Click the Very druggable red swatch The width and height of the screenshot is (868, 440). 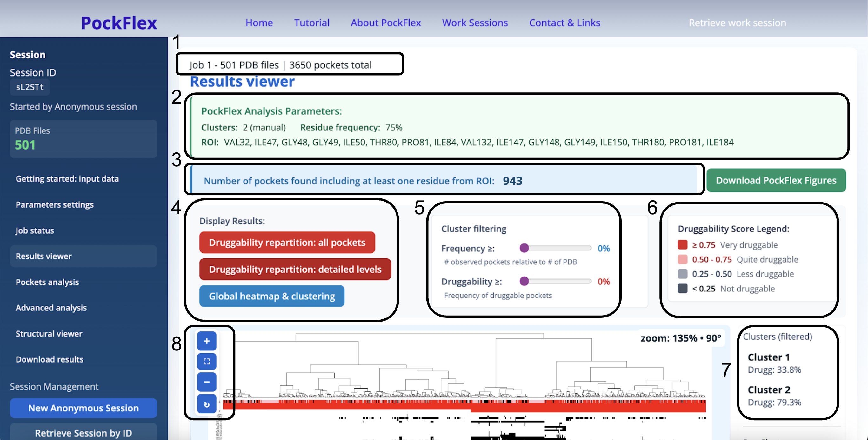tap(682, 244)
